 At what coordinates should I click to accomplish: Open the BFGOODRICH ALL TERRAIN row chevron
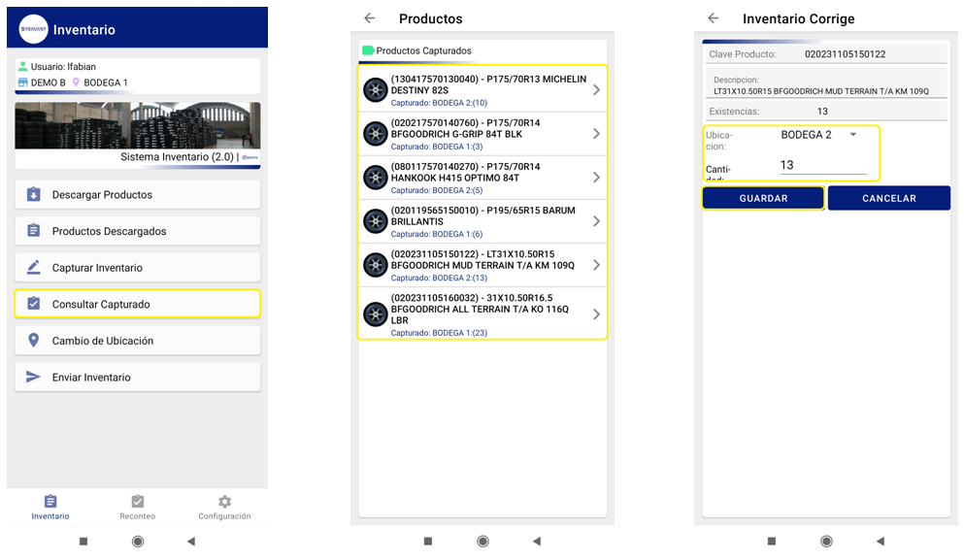(x=596, y=314)
